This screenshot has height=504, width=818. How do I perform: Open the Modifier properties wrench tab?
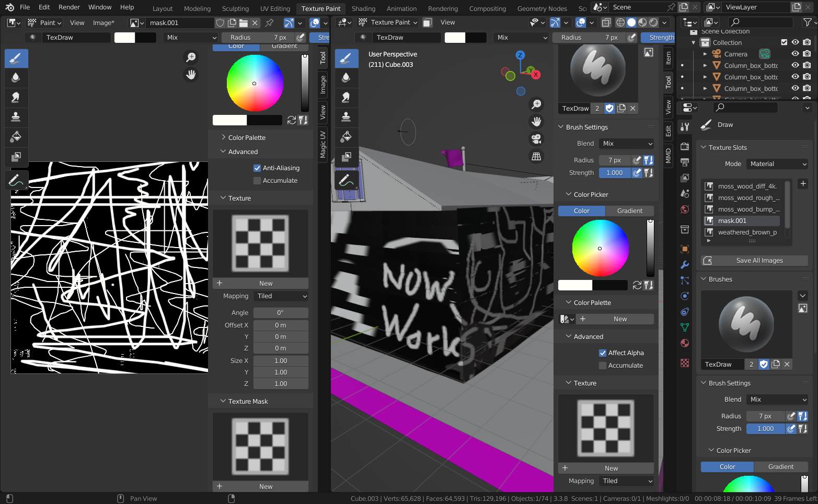pyautogui.click(x=685, y=265)
